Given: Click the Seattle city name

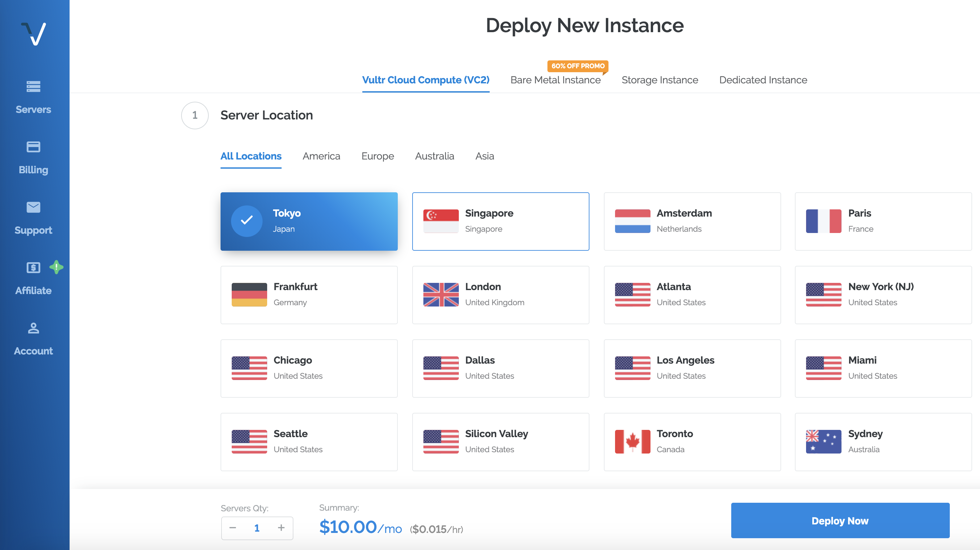Looking at the screenshot, I should (x=291, y=433).
